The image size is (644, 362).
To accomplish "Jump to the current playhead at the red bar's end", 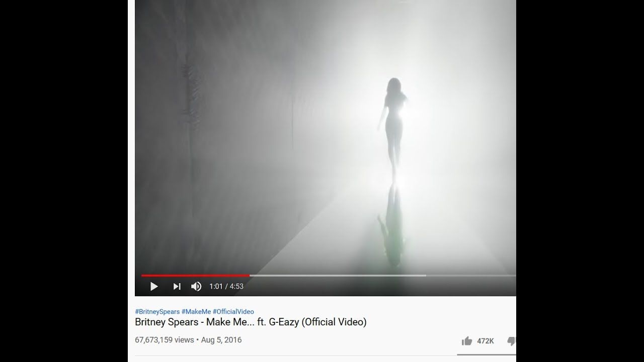I will click(x=250, y=276).
